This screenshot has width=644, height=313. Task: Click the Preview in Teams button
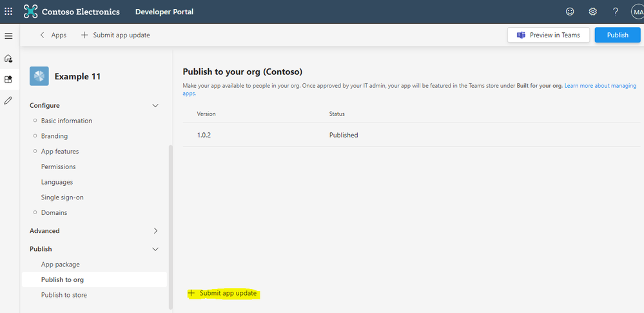[549, 35]
